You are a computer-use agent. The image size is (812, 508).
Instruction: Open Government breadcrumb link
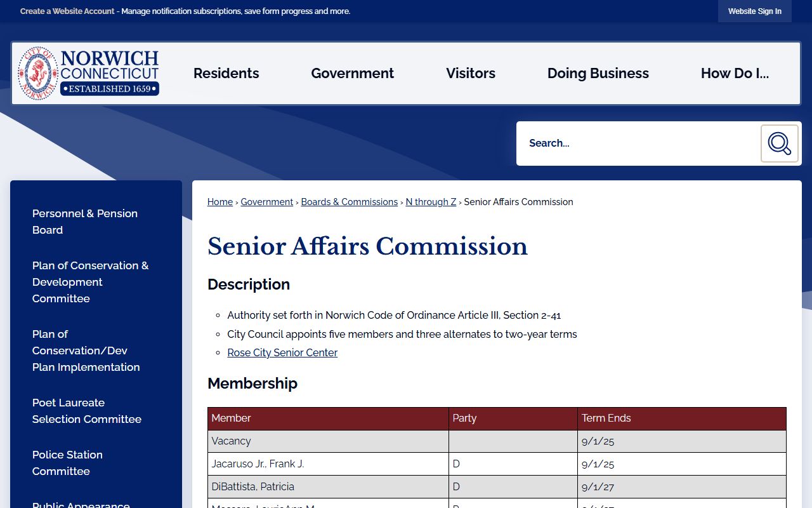[266, 202]
